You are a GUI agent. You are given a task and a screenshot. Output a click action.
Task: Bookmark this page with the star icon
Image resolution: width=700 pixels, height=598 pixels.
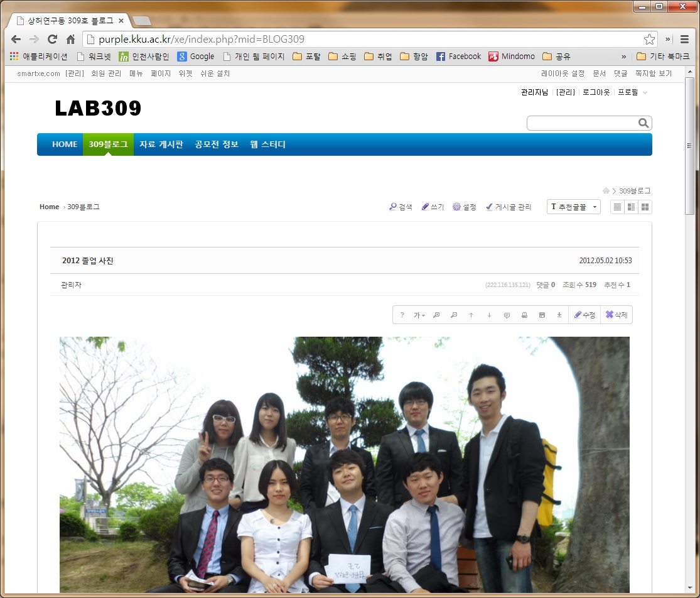tap(649, 39)
